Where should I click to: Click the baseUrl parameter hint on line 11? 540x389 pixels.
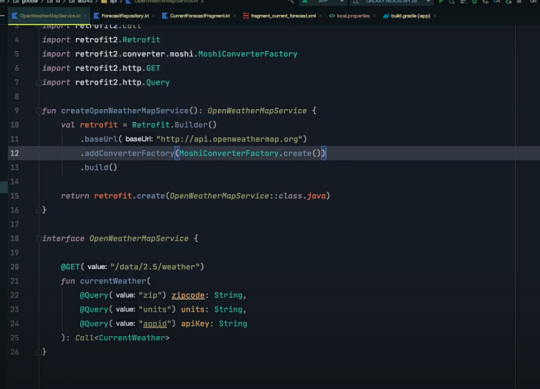point(139,139)
